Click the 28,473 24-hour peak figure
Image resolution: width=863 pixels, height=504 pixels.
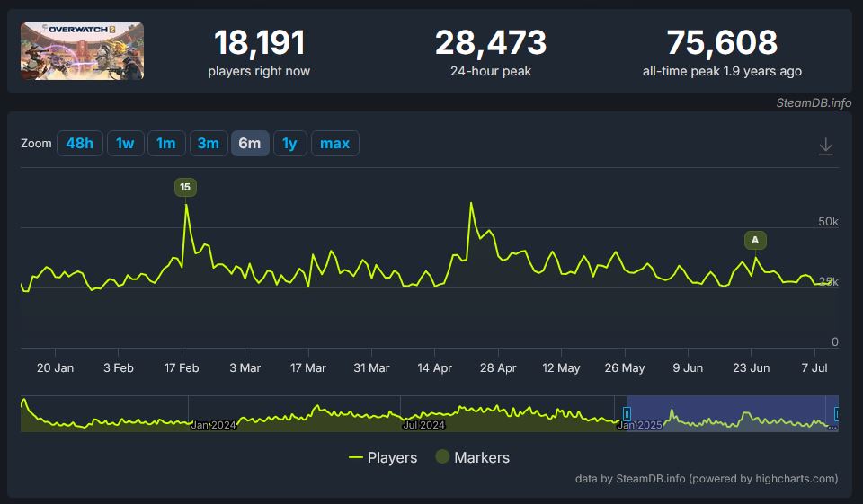tap(491, 43)
